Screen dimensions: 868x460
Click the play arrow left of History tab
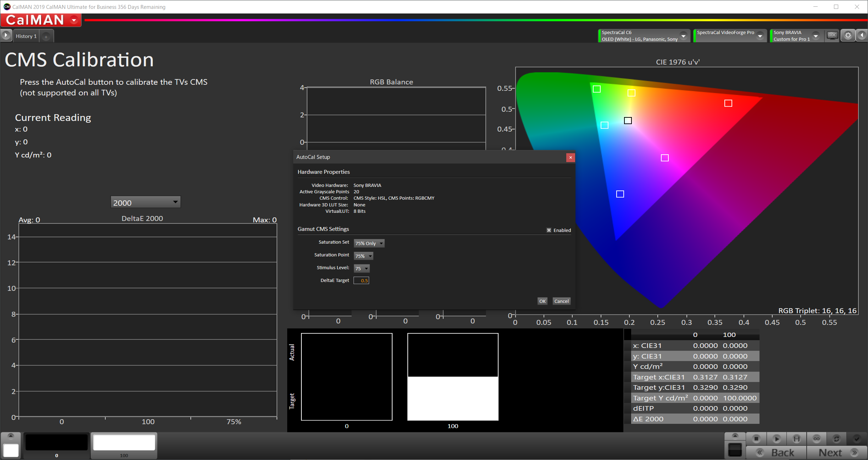pyautogui.click(x=6, y=36)
